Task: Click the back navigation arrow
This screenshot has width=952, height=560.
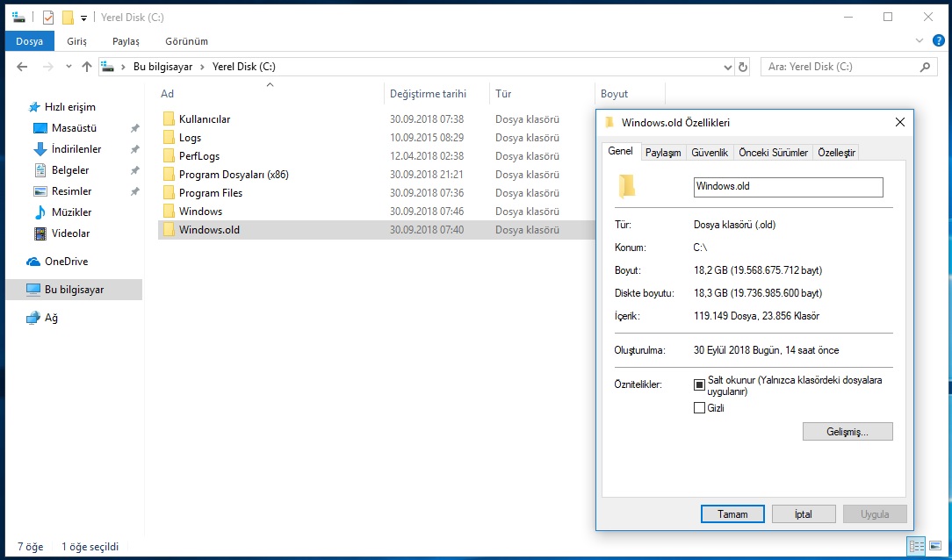Action: [23, 67]
